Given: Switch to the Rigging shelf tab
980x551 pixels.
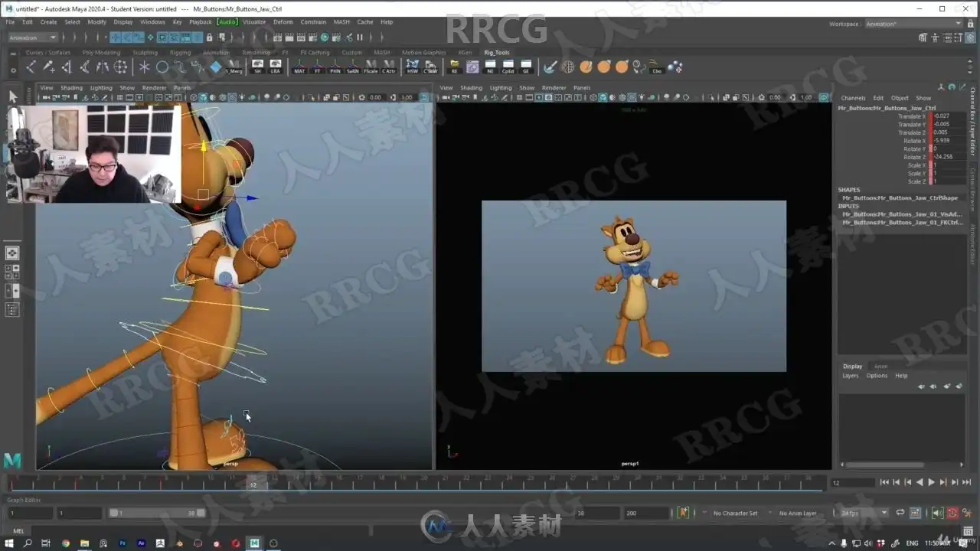Looking at the screenshot, I should pyautogui.click(x=180, y=53).
